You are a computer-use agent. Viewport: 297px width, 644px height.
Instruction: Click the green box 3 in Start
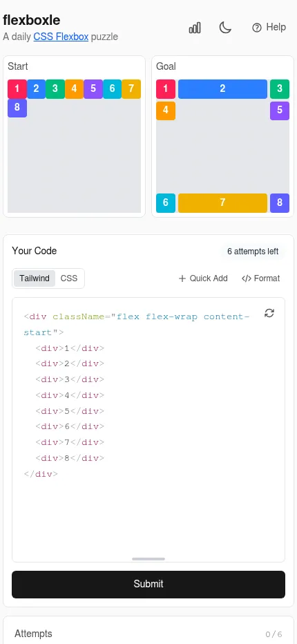tap(55, 88)
